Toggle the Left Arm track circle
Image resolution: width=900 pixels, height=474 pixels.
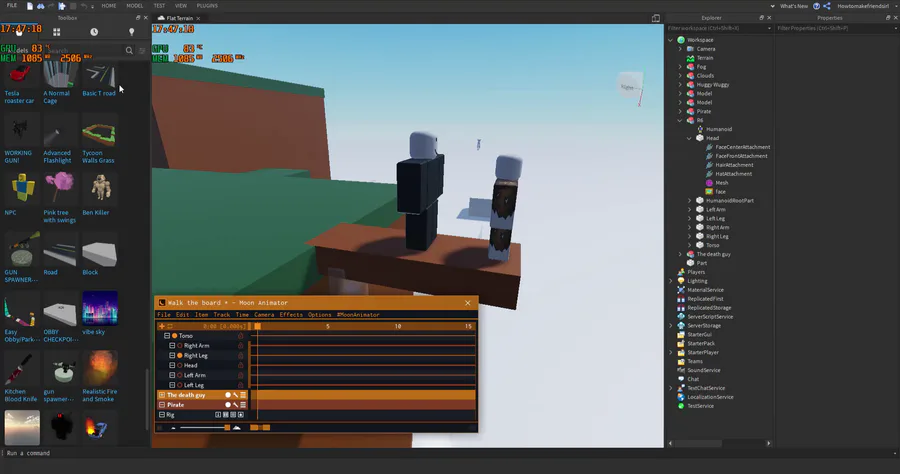(x=180, y=375)
